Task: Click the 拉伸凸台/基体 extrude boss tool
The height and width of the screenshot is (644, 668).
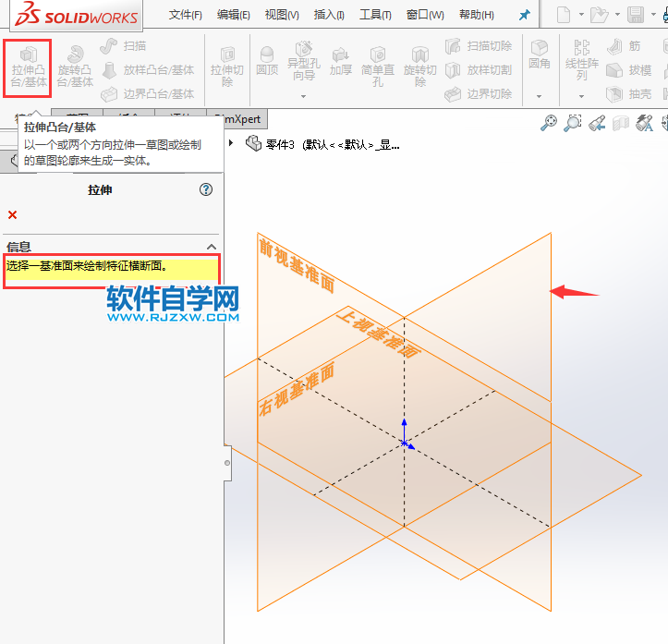Action: point(28,67)
